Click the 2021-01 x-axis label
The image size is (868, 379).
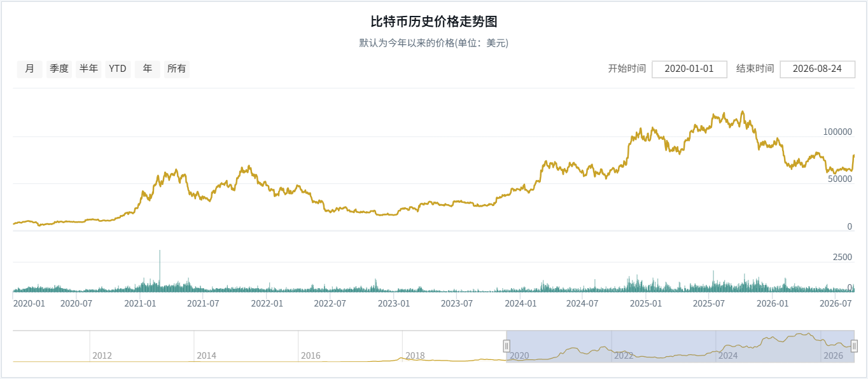coord(140,304)
